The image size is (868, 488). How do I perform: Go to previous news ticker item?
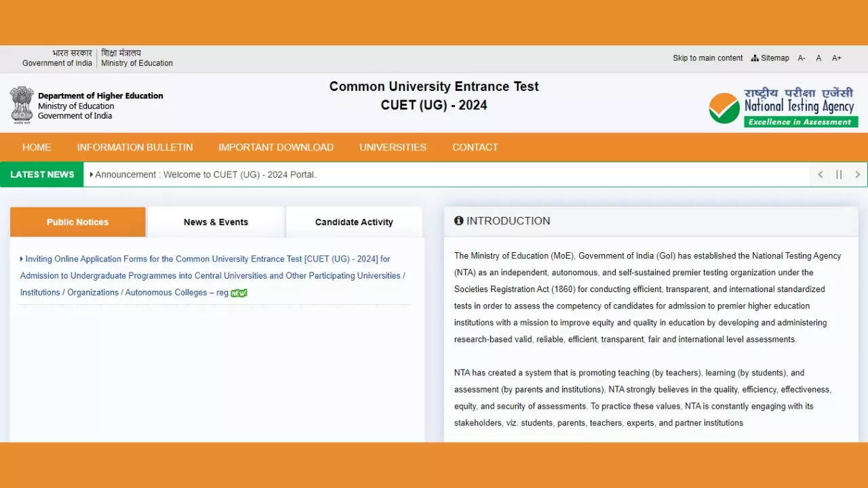tap(821, 175)
